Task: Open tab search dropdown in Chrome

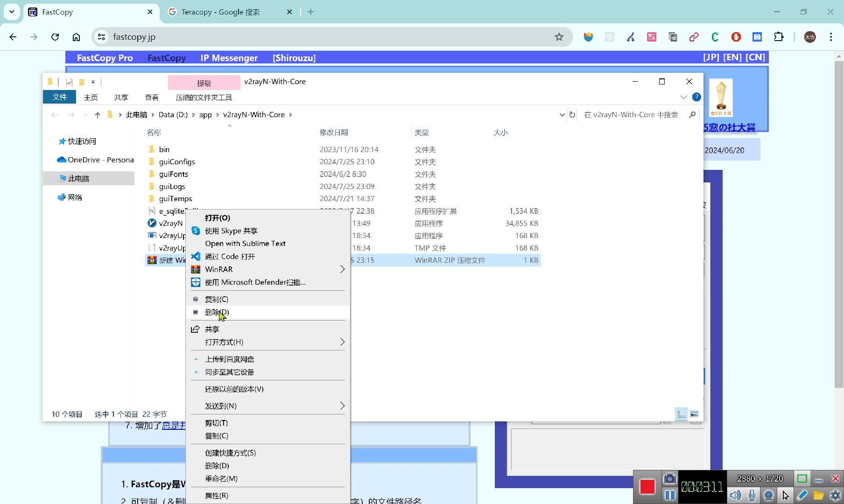Action: [x=12, y=12]
